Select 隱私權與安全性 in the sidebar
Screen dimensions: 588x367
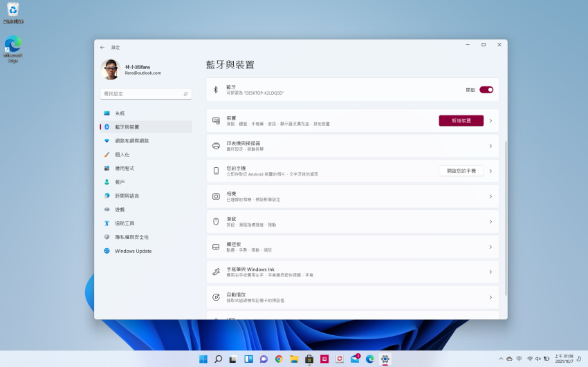146,237
